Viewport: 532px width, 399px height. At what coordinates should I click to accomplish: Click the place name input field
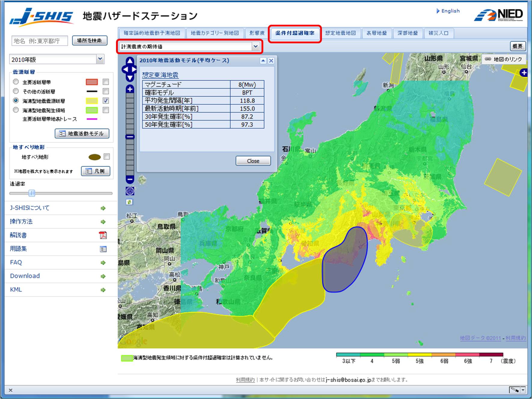tap(39, 41)
